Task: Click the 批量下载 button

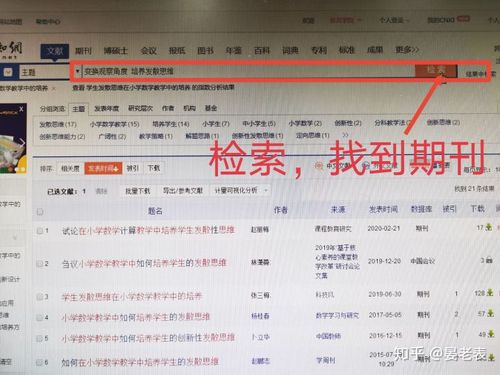Action: coord(138,191)
